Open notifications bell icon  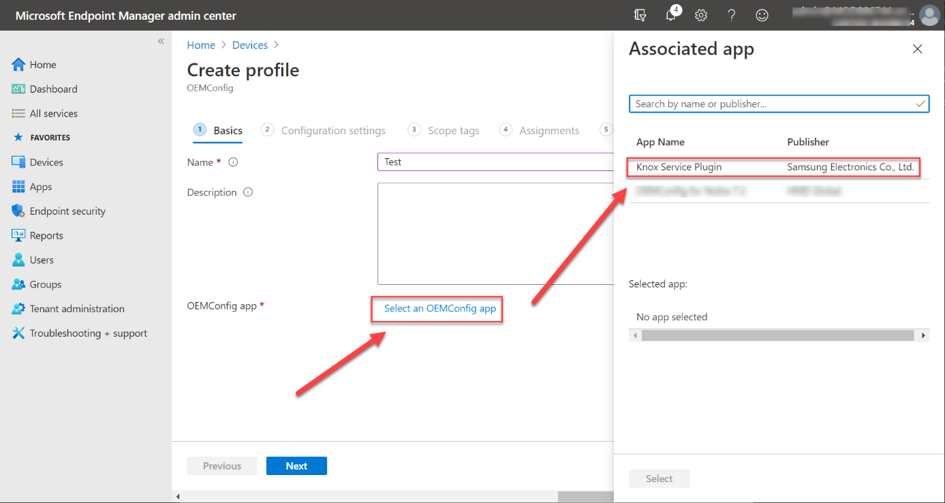(x=671, y=16)
